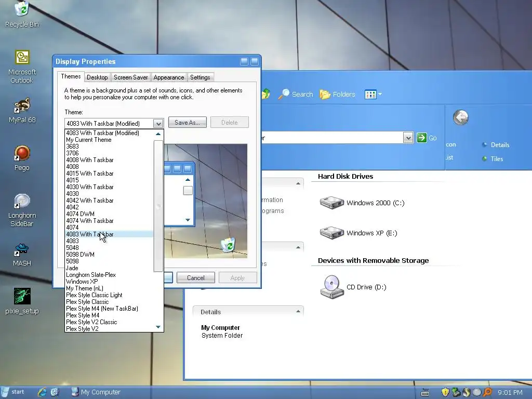Select the 'Longhorn Slate-Plex' theme

pos(109,275)
